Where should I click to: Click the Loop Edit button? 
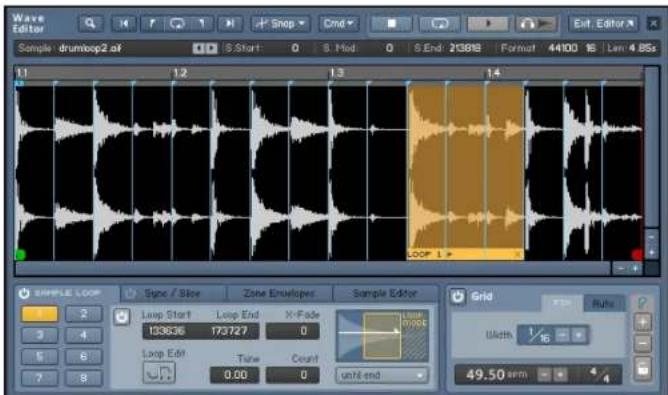tap(159, 373)
